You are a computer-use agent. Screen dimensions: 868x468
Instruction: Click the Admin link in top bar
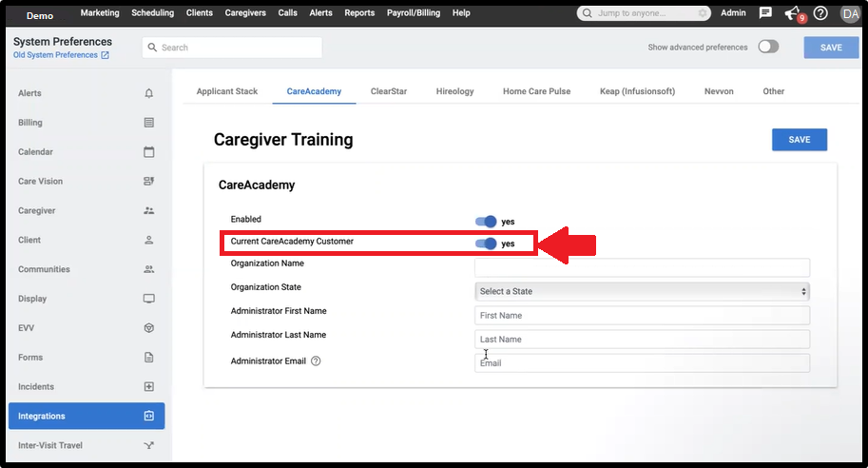(733, 12)
